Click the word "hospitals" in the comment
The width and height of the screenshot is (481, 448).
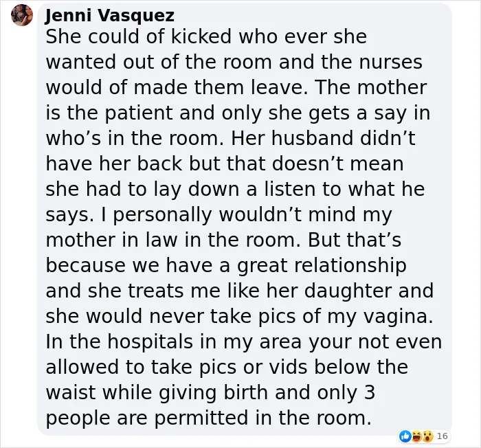(x=150, y=341)
